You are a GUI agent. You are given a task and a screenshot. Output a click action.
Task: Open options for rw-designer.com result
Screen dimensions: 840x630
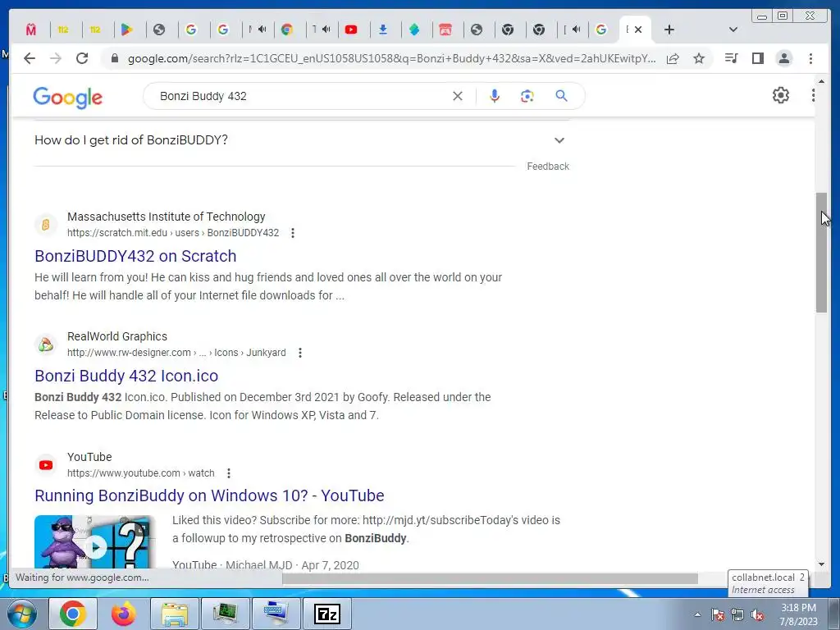300,353
